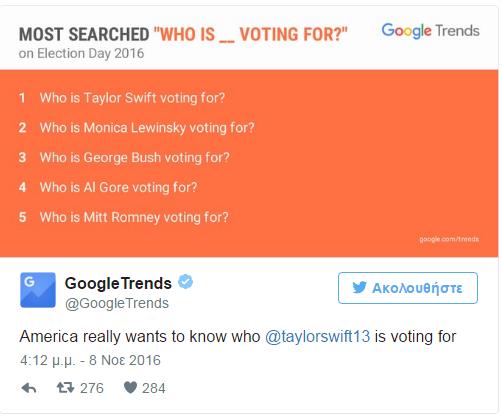Screen dimensions: 502x416
Task: Like the tweet with heart icon
Action: tap(130, 388)
